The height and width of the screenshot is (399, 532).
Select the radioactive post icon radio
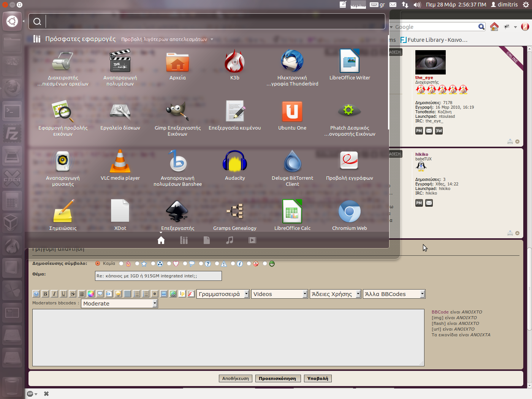coord(153,263)
